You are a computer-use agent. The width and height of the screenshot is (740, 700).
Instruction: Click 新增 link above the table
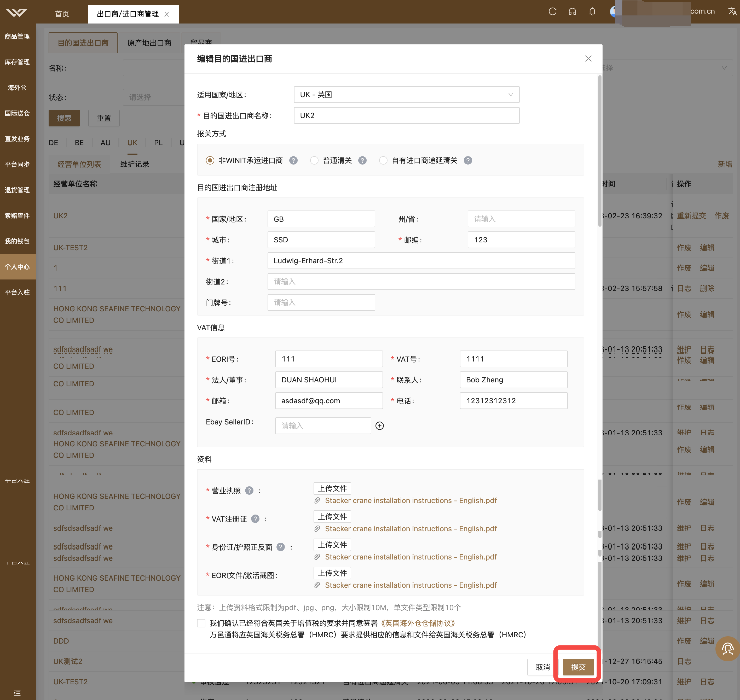(x=725, y=164)
